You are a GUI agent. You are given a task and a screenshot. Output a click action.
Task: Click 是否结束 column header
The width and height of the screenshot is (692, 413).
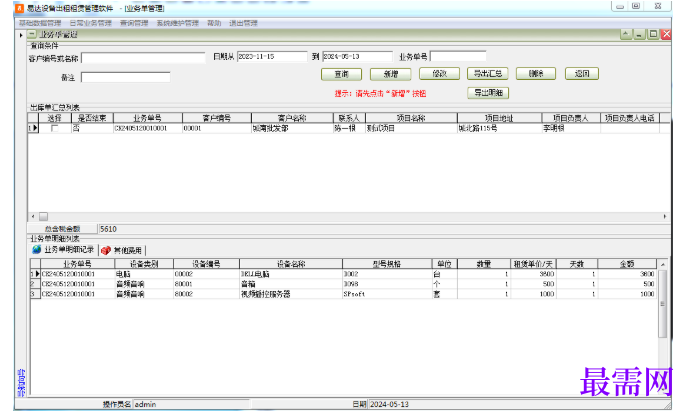click(x=92, y=118)
